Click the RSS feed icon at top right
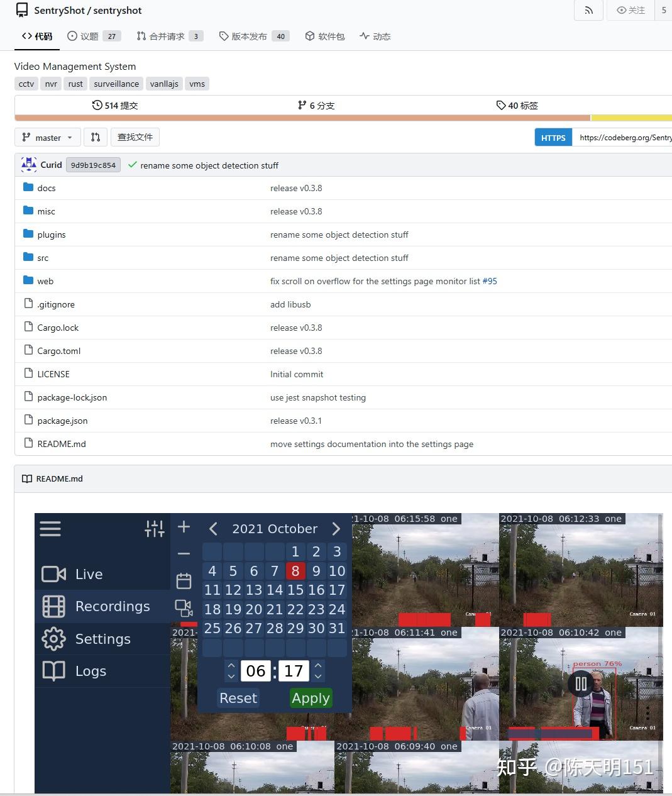This screenshot has height=796, width=672. (588, 10)
